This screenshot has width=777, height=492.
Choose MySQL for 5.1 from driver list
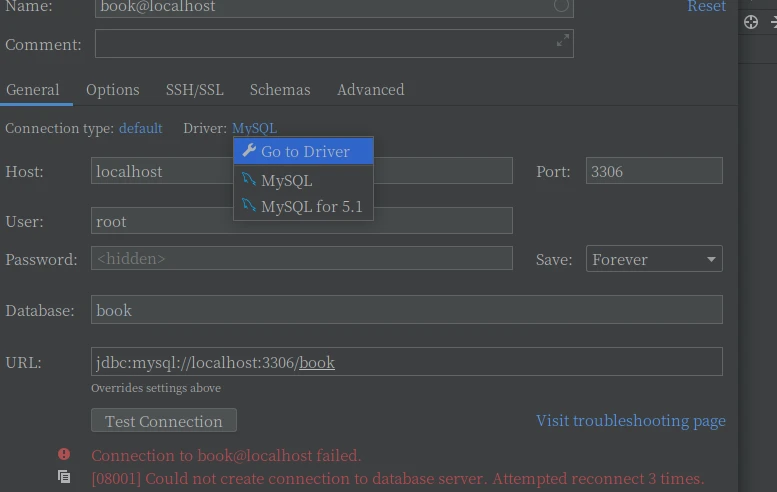point(311,206)
